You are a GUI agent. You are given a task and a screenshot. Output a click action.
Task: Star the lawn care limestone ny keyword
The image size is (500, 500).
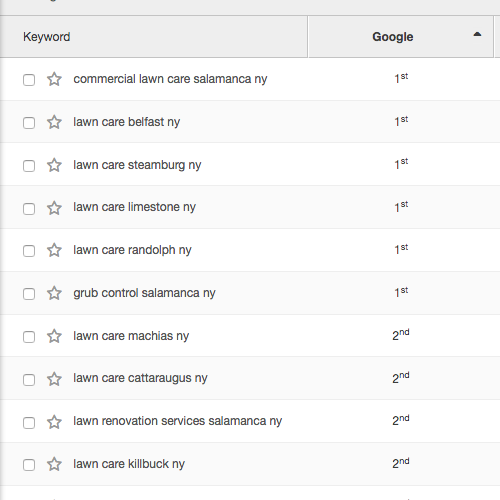(x=54, y=208)
